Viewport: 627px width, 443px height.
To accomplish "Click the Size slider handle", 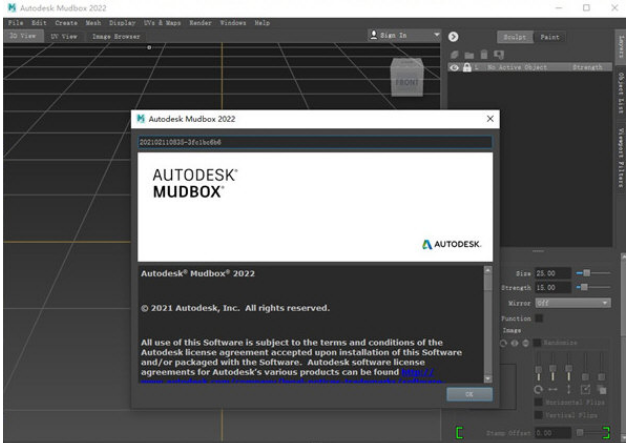I will [x=586, y=273].
